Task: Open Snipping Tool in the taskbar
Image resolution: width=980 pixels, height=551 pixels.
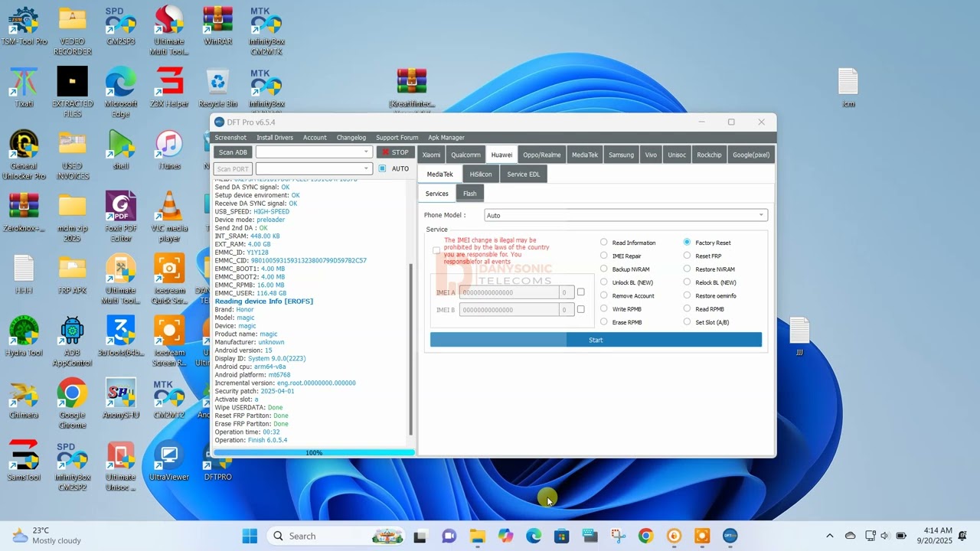Action: 617,536
